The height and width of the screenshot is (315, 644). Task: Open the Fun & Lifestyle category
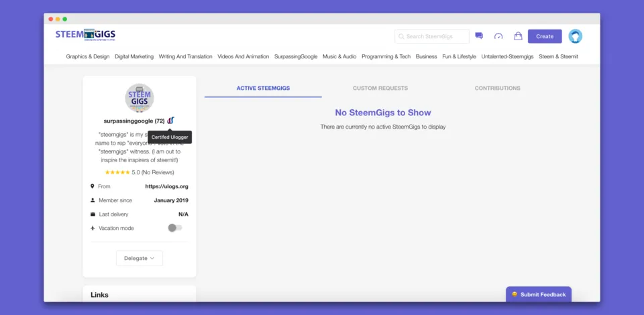coord(459,56)
